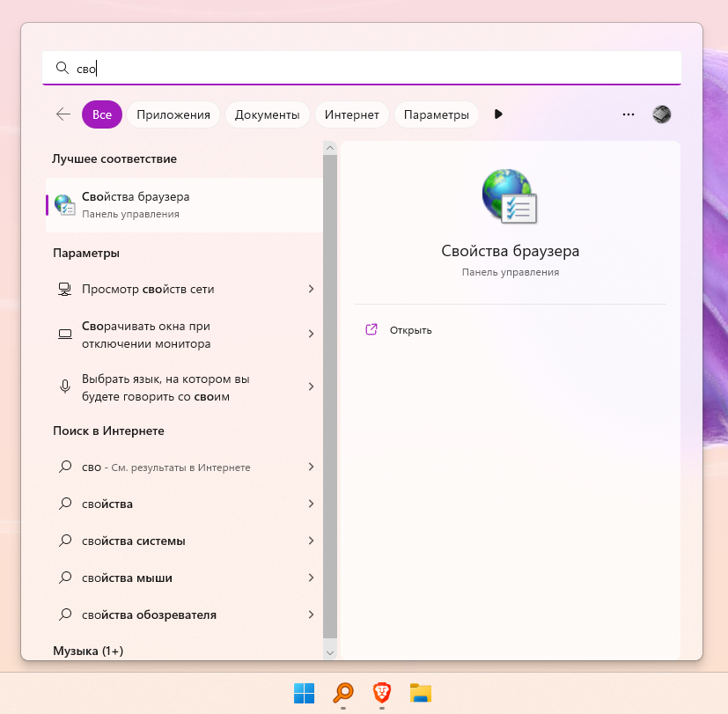Open the Windows Start button on taskbar
The height and width of the screenshot is (714, 728).
point(304,693)
